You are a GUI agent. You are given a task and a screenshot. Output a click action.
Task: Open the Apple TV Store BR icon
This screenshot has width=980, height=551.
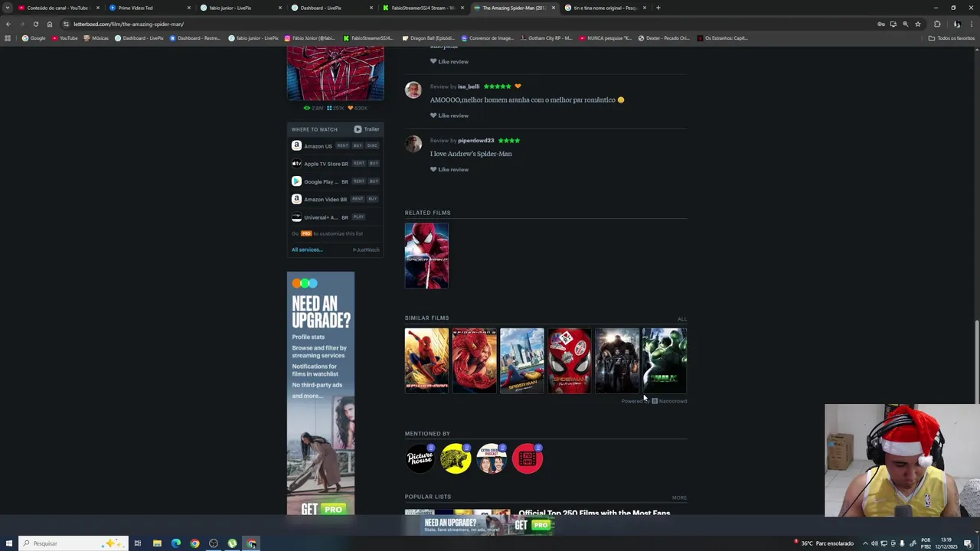(x=296, y=163)
